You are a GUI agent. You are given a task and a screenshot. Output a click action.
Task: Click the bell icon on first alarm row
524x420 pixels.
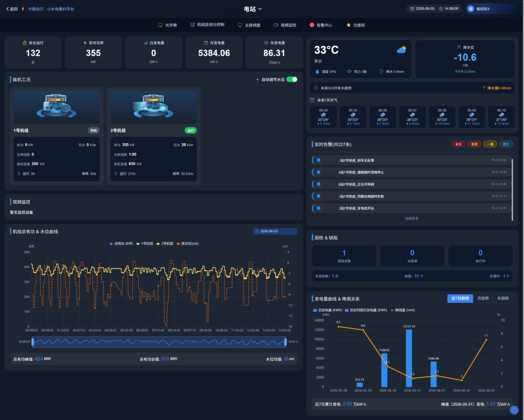tap(318, 160)
